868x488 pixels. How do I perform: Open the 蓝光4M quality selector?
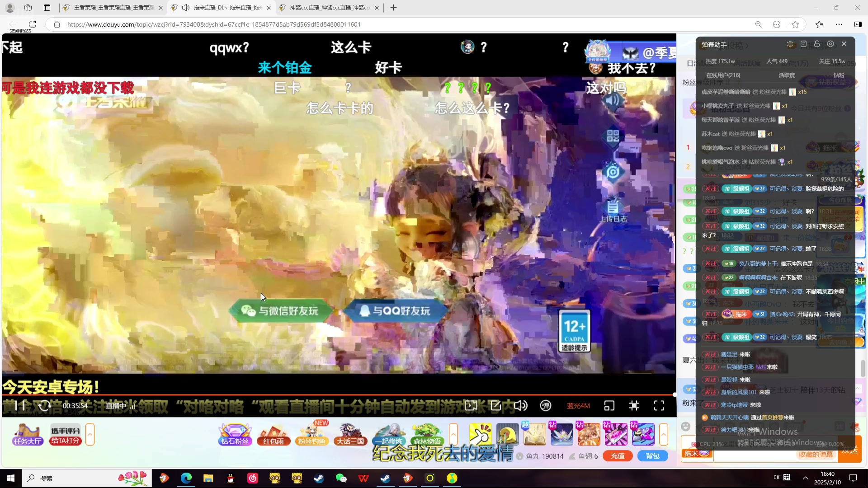coord(578,406)
